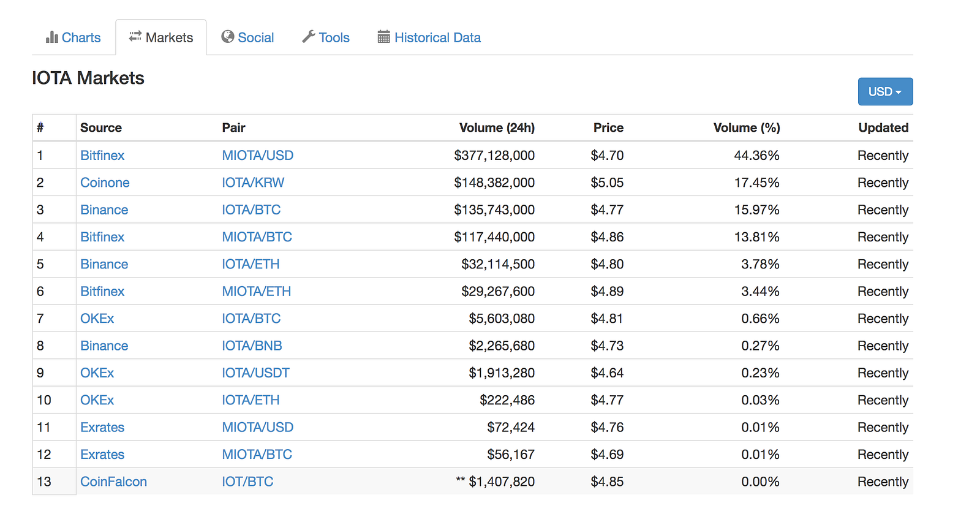The height and width of the screenshot is (511, 980).
Task: Click the $4.70 price cell
Action: pyautogui.click(x=607, y=156)
